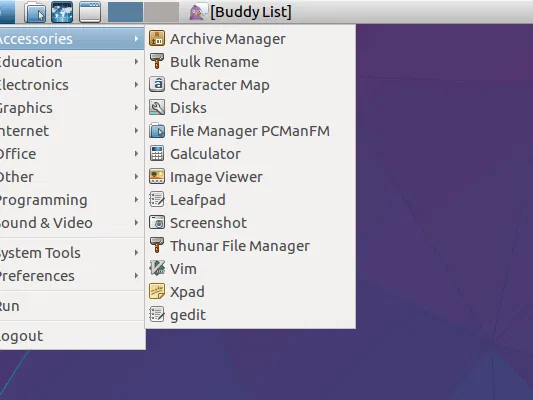Click the Archive Manager icon

pos(157,38)
